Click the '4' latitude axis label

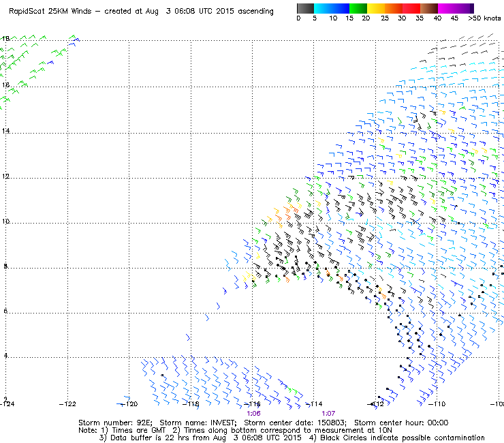(5, 356)
